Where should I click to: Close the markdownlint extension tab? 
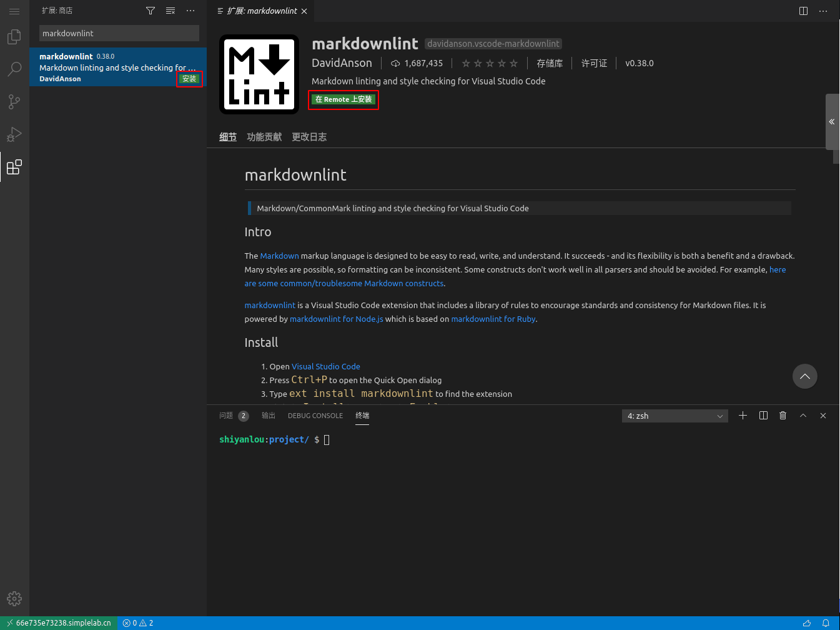click(x=304, y=11)
